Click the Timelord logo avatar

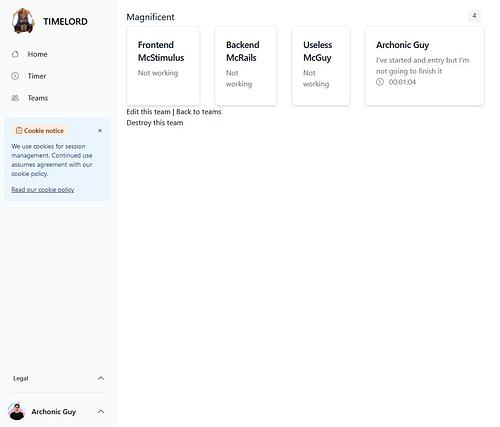pyautogui.click(x=23, y=21)
